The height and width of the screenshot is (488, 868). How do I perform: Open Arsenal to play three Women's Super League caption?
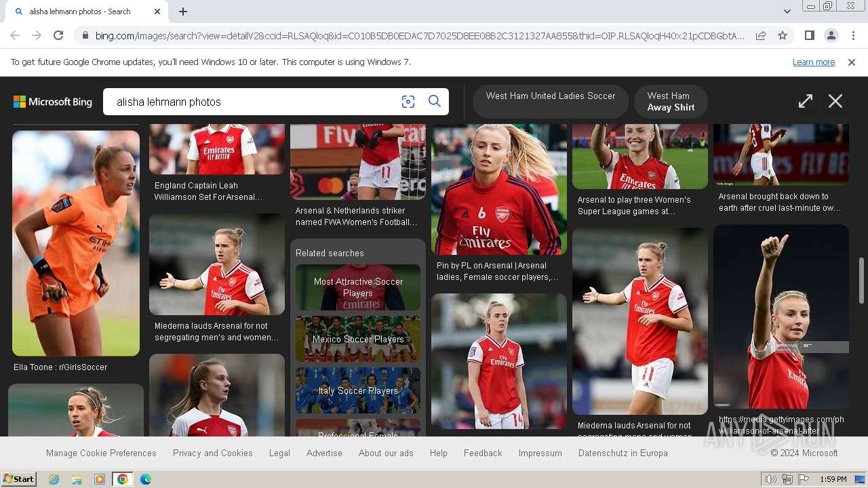coord(634,205)
